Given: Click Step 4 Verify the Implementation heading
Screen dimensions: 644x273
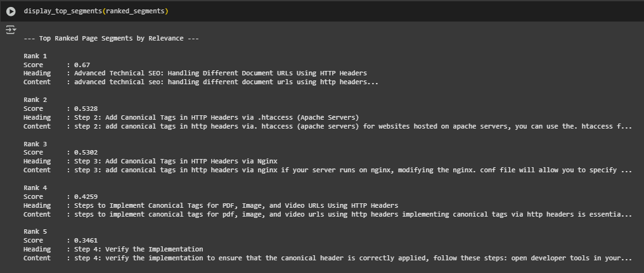Looking at the screenshot, I should tap(138, 249).
